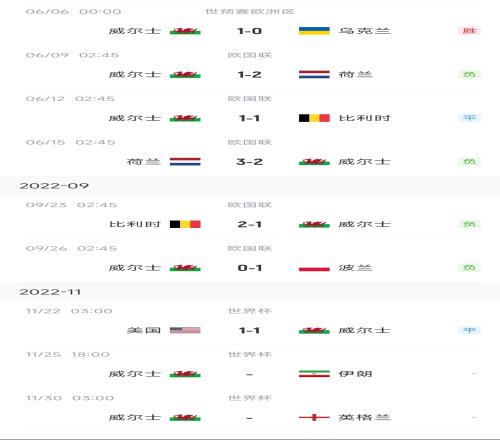Click Belgium flag in the 2-1 match
Image resolution: width=500 pixels, height=440 pixels.
tap(185, 224)
